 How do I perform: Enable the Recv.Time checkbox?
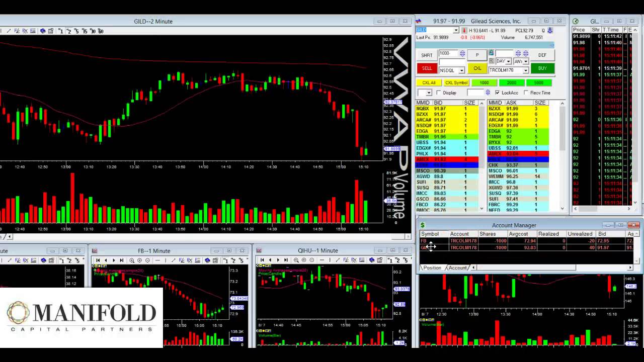point(526,93)
